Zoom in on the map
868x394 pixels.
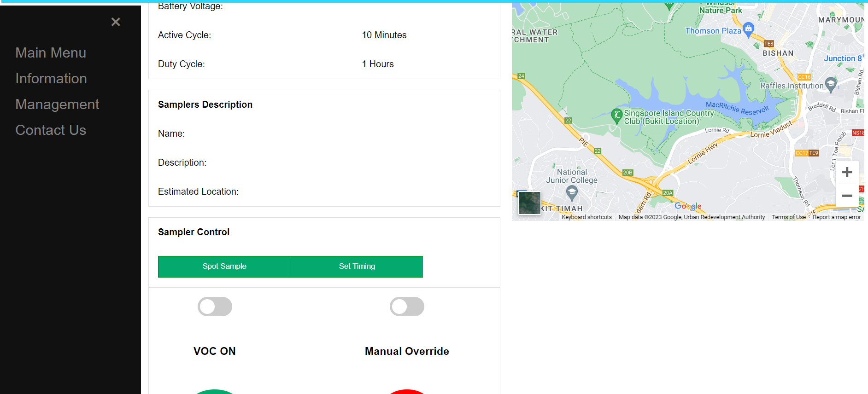click(x=847, y=172)
